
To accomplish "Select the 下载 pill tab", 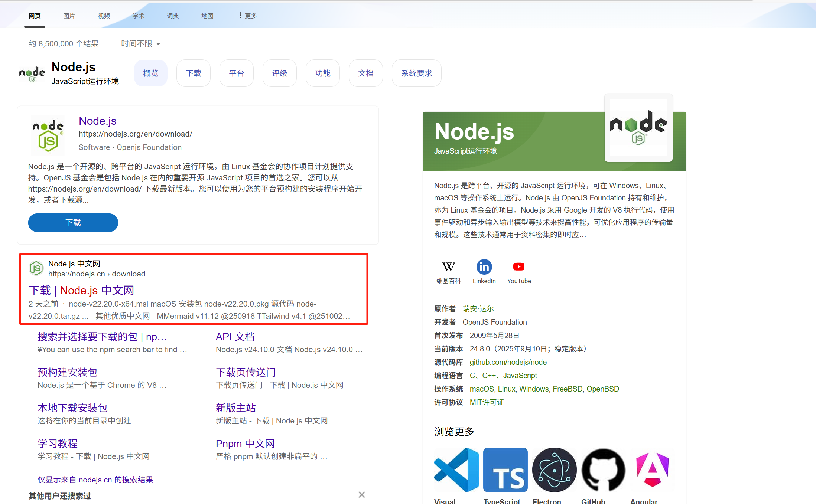I will pos(194,73).
